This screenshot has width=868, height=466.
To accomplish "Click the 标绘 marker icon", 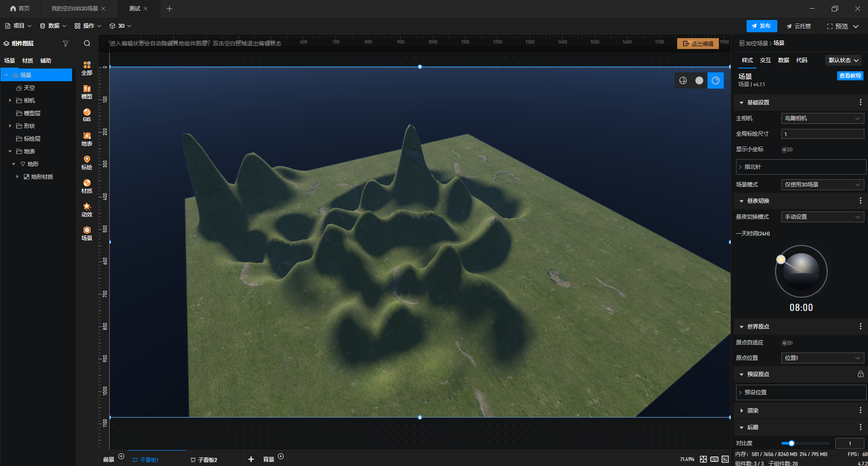I will tap(87, 162).
